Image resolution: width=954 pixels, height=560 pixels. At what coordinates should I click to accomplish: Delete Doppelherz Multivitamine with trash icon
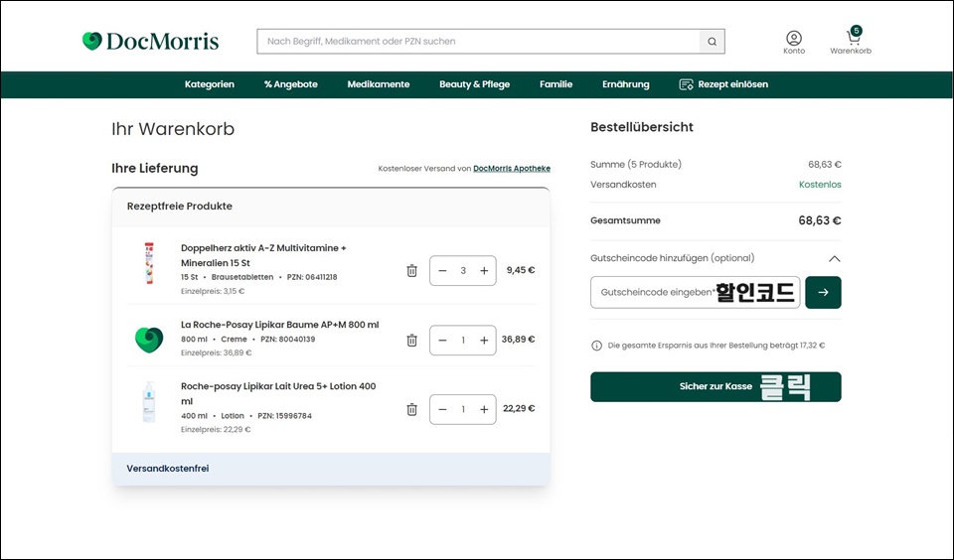[411, 271]
